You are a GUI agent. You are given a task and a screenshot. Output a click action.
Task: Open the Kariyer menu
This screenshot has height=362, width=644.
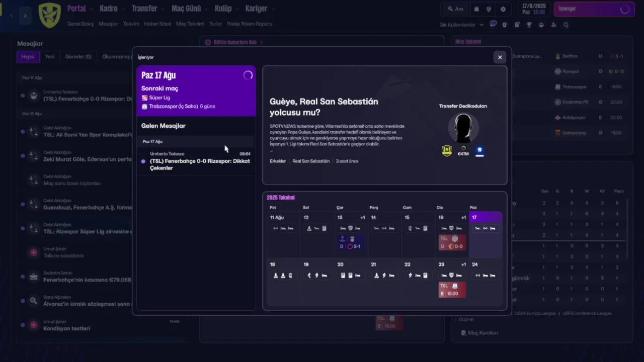tap(256, 9)
